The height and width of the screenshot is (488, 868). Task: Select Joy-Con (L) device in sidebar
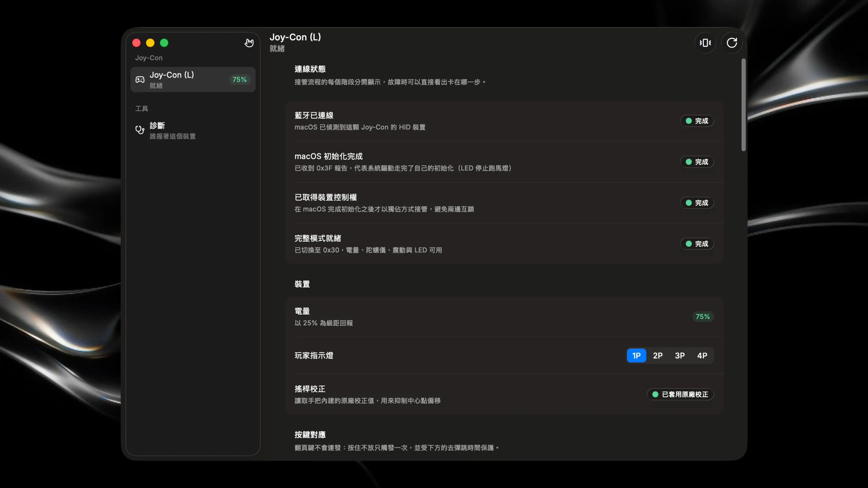(x=193, y=79)
